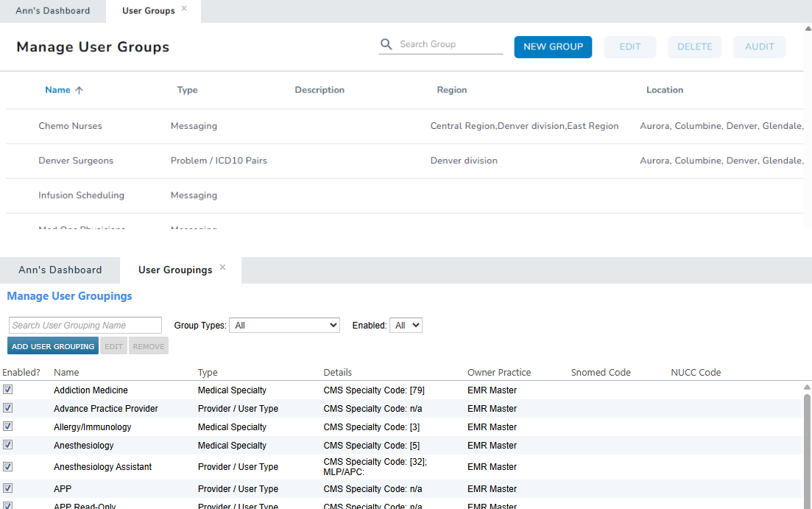The image size is (812, 509).
Task: Click the search magnifier icon
Action: pyautogui.click(x=386, y=44)
